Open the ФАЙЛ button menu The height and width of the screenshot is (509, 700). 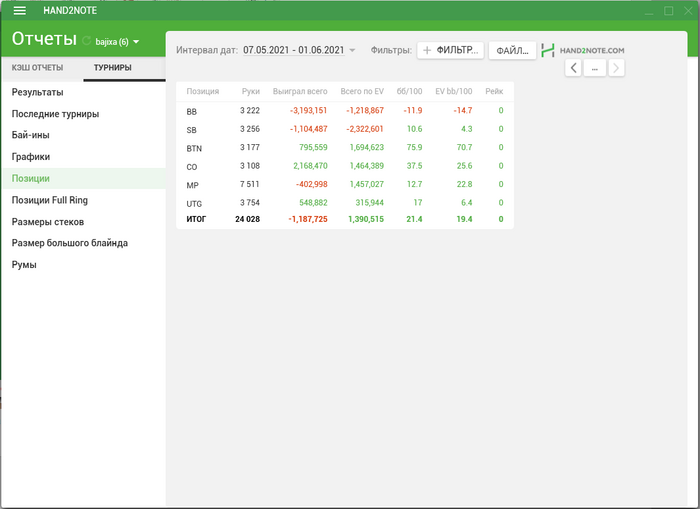(x=512, y=50)
